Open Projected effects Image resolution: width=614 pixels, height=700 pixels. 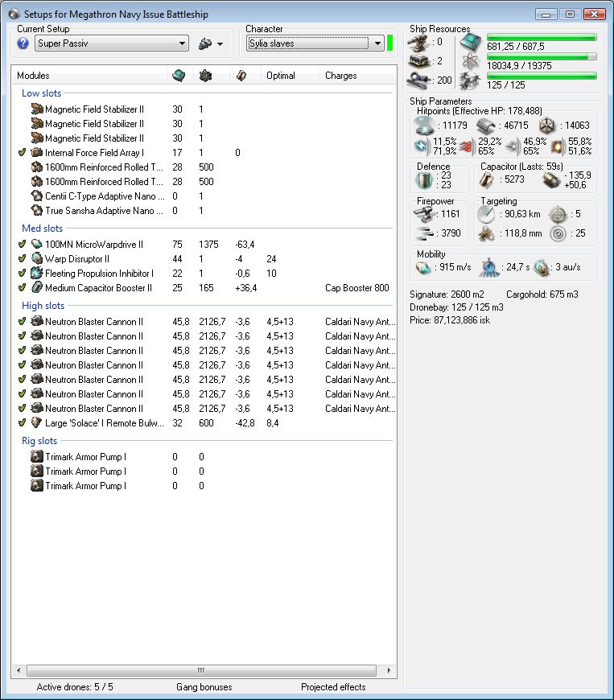click(x=333, y=687)
